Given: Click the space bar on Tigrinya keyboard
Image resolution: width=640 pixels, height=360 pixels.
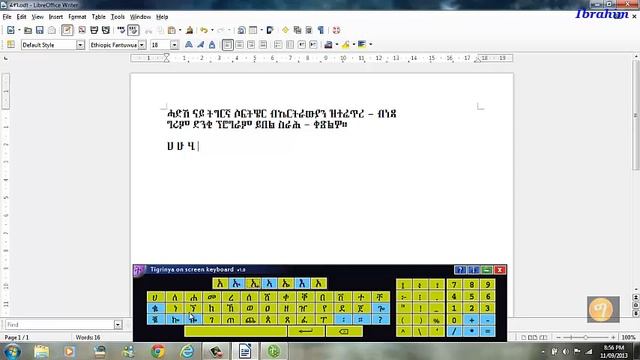Looking at the screenshot, I should point(235,331).
